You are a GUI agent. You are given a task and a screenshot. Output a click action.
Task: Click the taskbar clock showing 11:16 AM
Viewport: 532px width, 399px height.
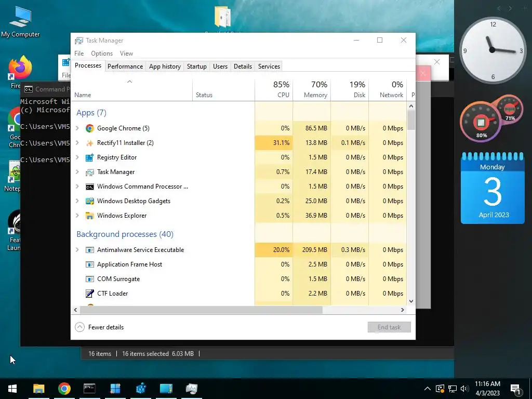pos(487,389)
